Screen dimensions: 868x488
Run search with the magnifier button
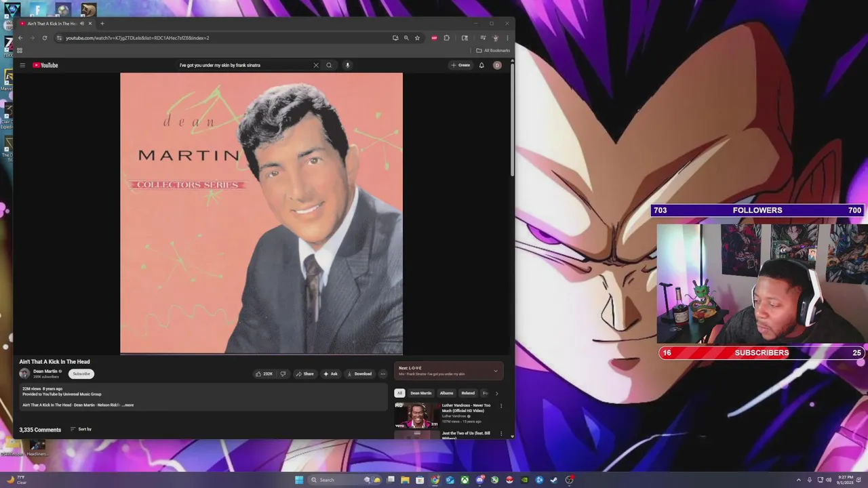tap(329, 65)
